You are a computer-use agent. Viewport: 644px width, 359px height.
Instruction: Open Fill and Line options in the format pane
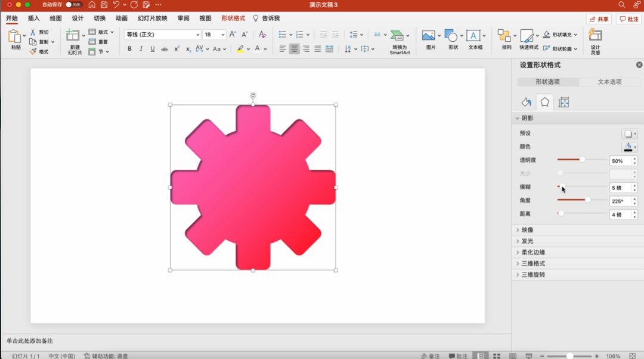pyautogui.click(x=526, y=103)
